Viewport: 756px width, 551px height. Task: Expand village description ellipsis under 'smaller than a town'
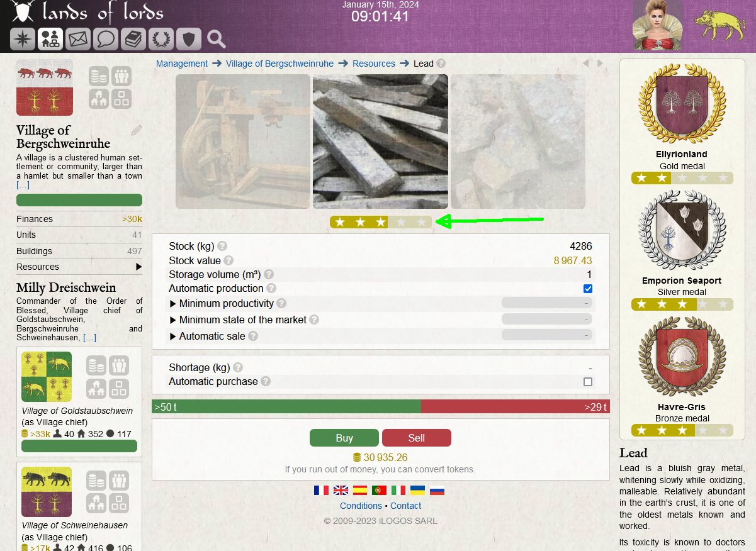23,185
